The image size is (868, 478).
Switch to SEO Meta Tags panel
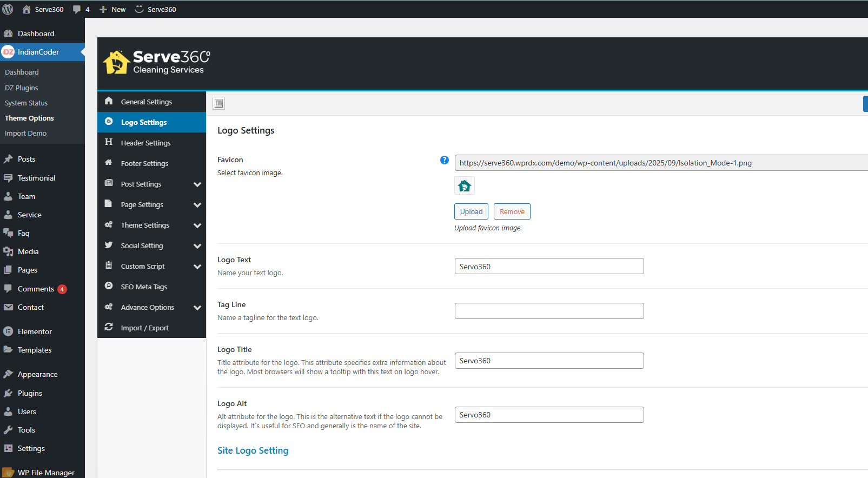[x=144, y=287]
